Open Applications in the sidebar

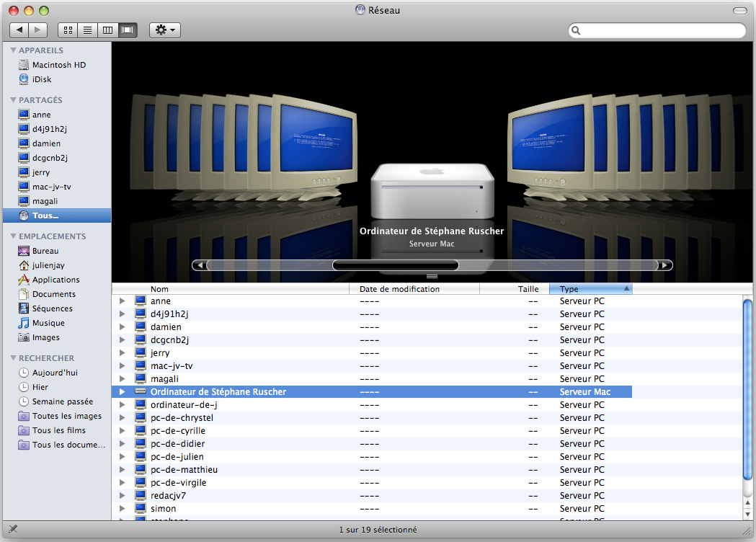point(57,280)
